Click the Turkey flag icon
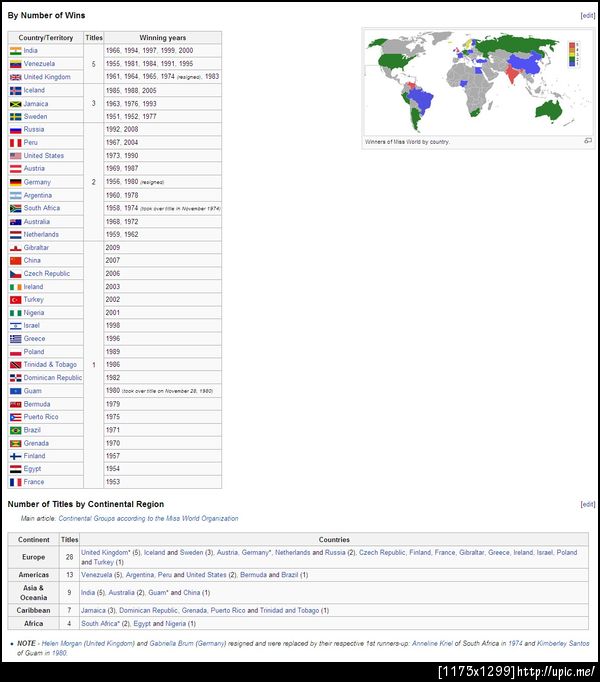 [16, 300]
